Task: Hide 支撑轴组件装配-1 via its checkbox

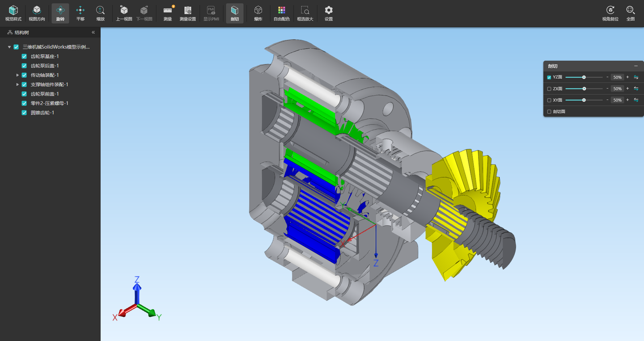Action: [x=24, y=84]
